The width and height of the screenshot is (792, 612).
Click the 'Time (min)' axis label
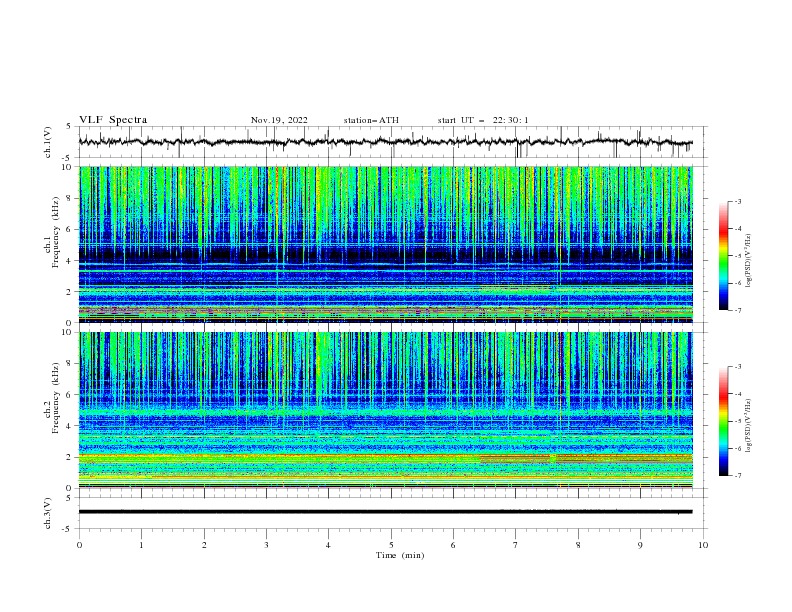coord(400,555)
